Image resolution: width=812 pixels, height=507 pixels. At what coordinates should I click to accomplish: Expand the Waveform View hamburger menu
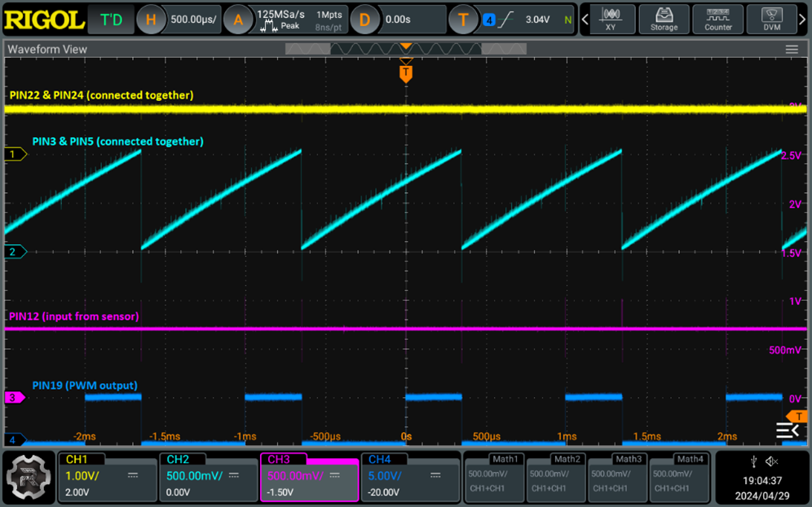click(x=792, y=50)
